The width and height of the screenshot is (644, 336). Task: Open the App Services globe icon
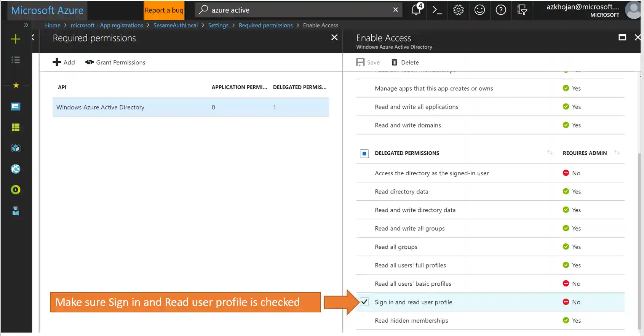[x=16, y=169]
